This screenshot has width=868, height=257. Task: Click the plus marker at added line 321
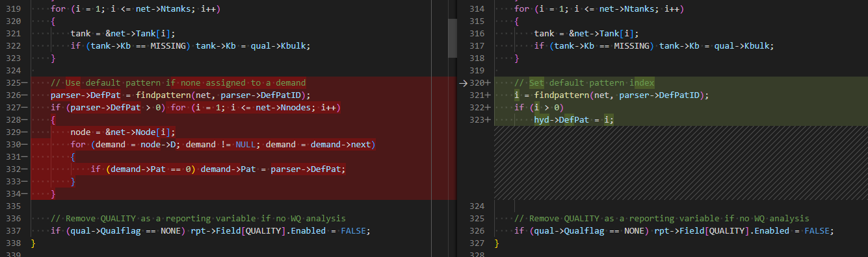[x=488, y=95]
